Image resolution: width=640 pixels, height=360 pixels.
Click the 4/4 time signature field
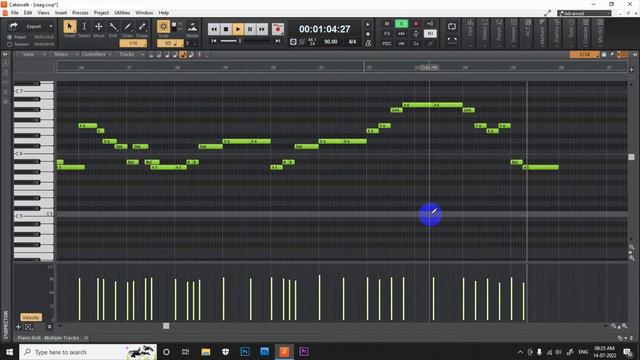(x=352, y=42)
